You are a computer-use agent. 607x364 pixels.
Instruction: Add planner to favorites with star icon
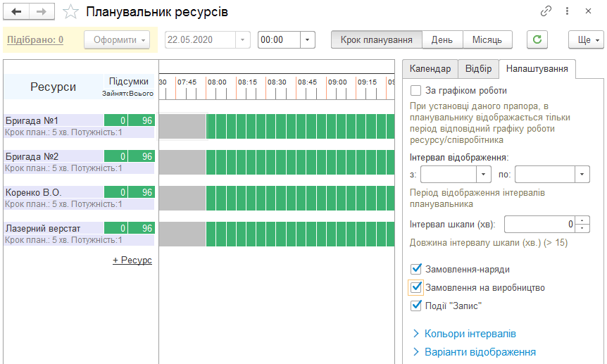(x=70, y=11)
